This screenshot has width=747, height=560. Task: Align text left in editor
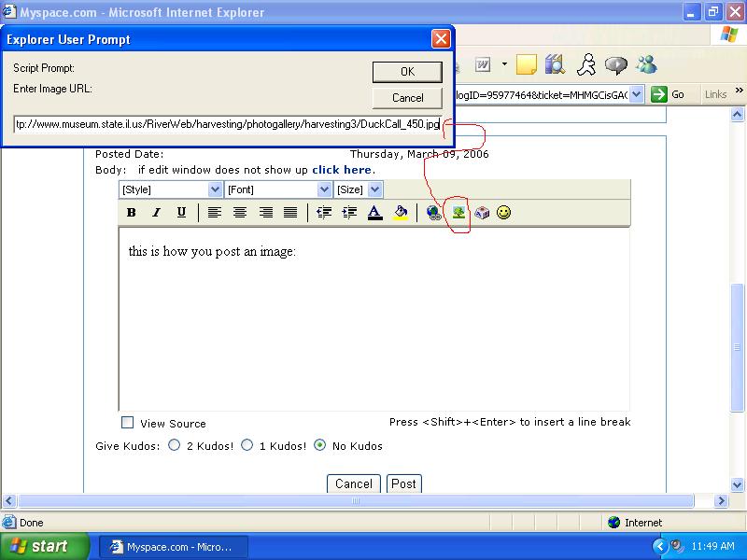tap(215, 213)
